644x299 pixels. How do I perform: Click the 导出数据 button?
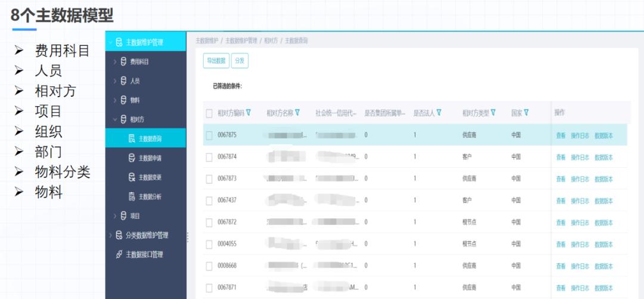[x=216, y=60]
